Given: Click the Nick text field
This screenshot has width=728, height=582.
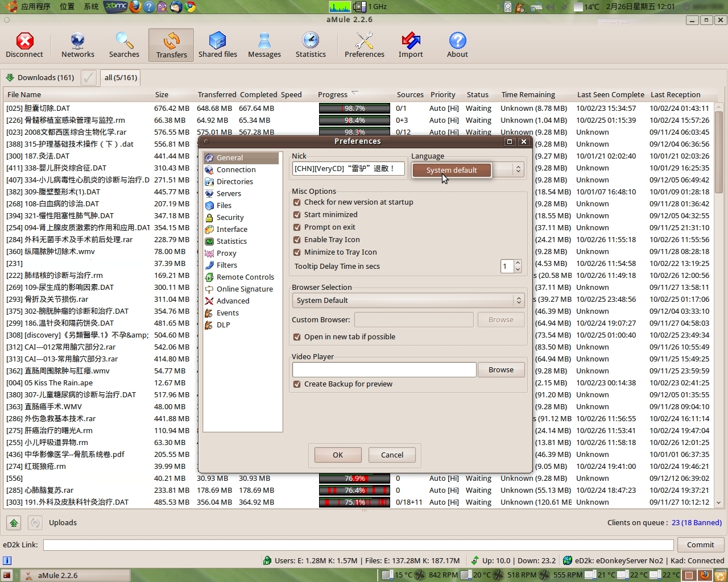Looking at the screenshot, I should click(x=348, y=168).
